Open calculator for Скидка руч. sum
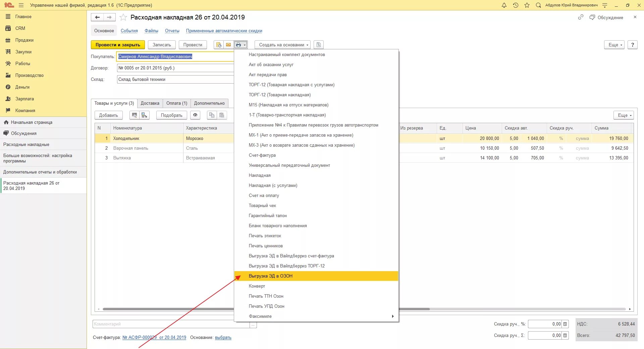 click(565, 335)
